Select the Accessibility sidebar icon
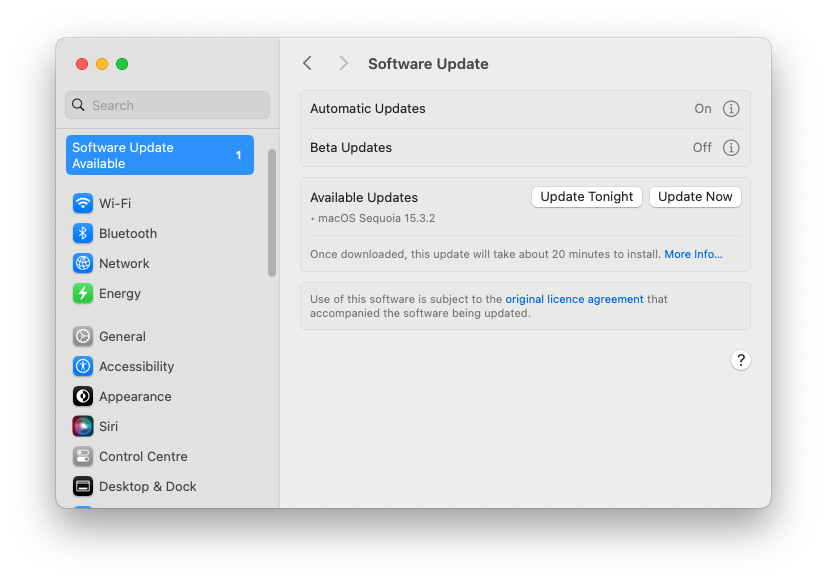This screenshot has height=582, width=827. coord(83,366)
